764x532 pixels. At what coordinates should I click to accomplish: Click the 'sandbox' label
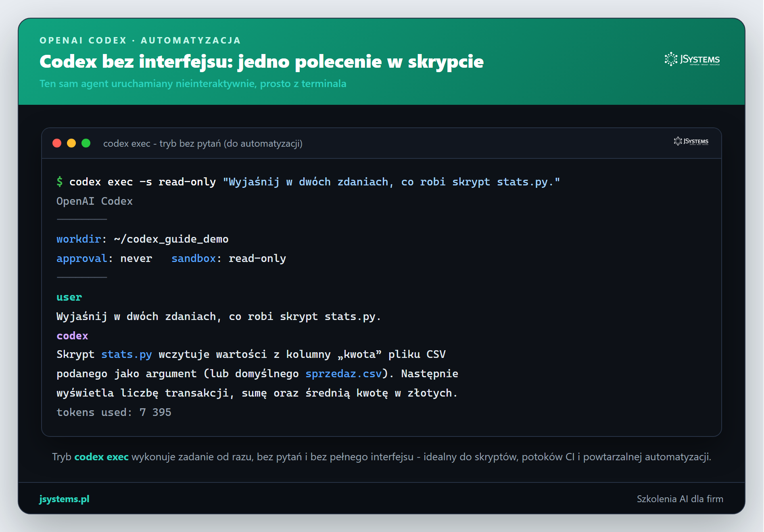(194, 258)
